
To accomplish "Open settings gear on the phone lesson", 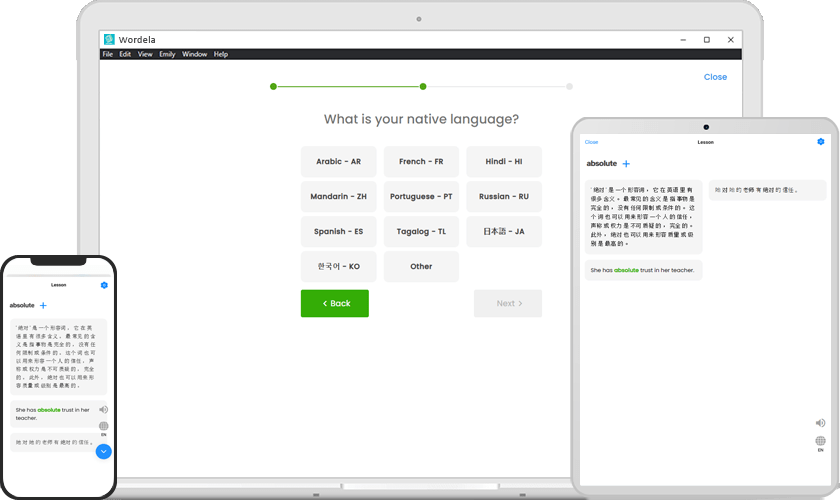I will 104,285.
